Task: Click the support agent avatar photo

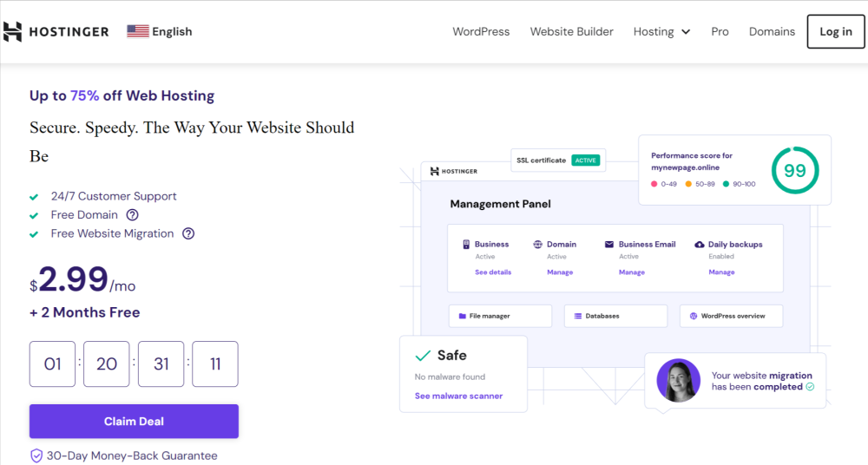Action: (678, 380)
